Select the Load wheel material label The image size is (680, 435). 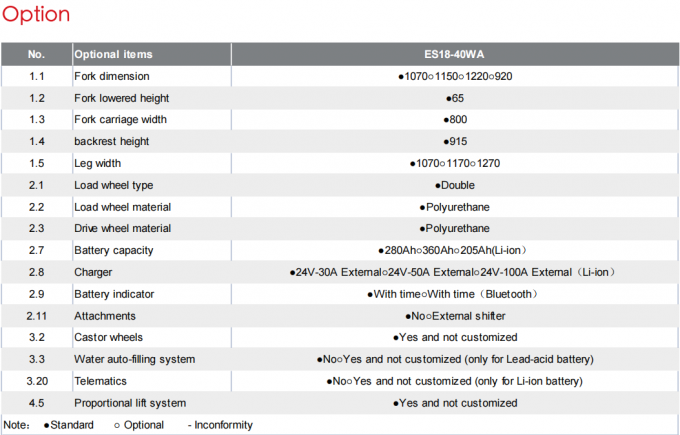pyautogui.click(x=123, y=207)
